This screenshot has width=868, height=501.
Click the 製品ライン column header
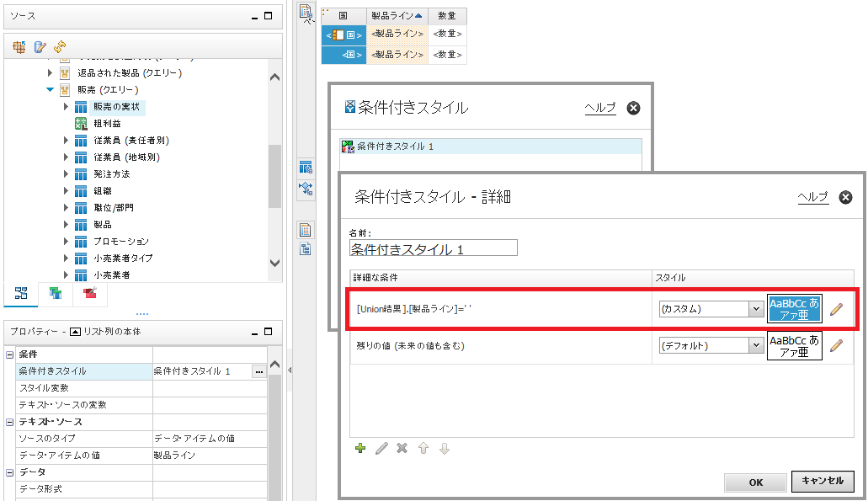coord(397,16)
